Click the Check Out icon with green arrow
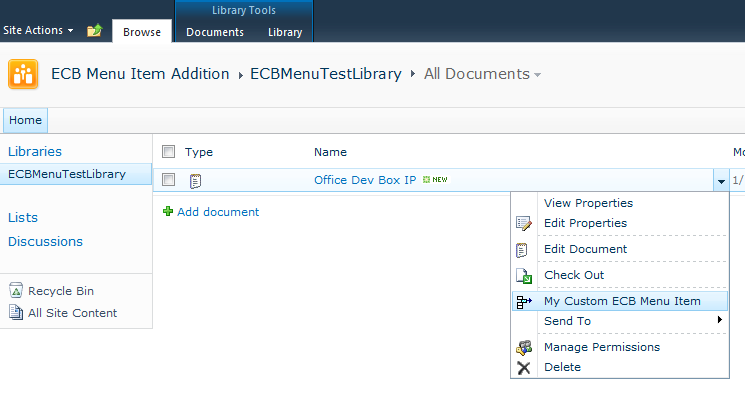Viewport: 745px width, 394px height. (x=524, y=276)
